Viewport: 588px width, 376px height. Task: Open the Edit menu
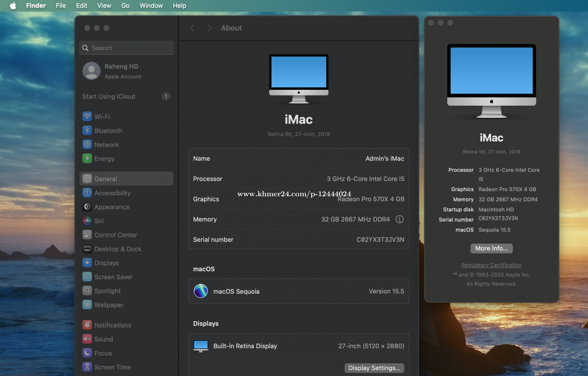pyautogui.click(x=82, y=5)
